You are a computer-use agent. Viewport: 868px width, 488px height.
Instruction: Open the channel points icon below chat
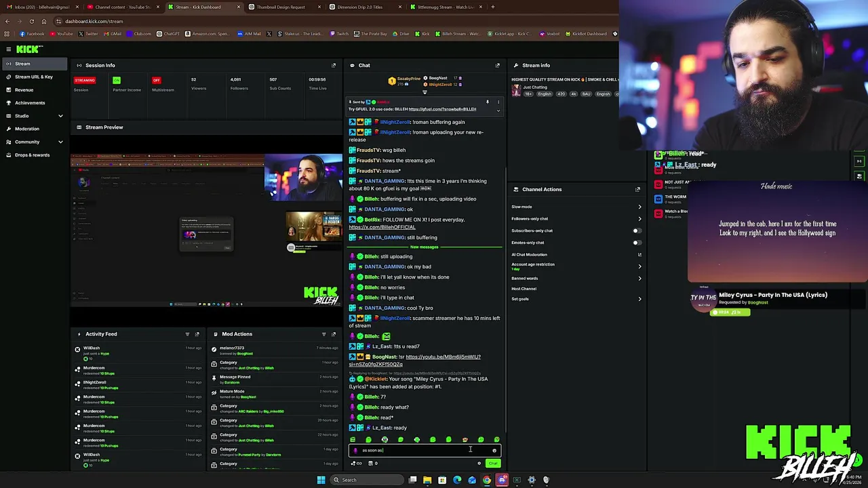[355, 464]
